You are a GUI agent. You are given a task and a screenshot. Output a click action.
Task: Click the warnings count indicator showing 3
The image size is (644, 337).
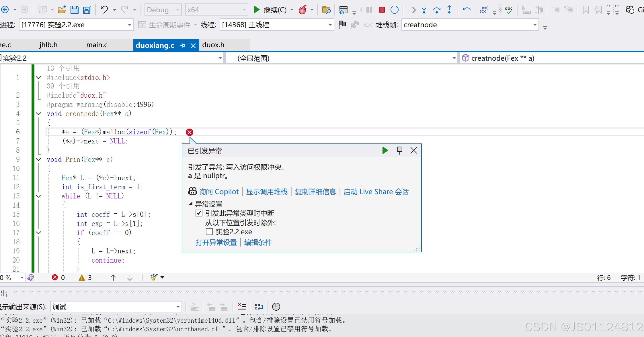click(x=85, y=277)
